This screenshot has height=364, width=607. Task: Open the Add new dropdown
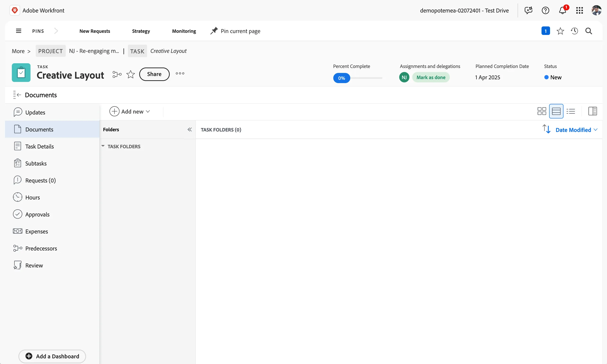pyautogui.click(x=130, y=111)
